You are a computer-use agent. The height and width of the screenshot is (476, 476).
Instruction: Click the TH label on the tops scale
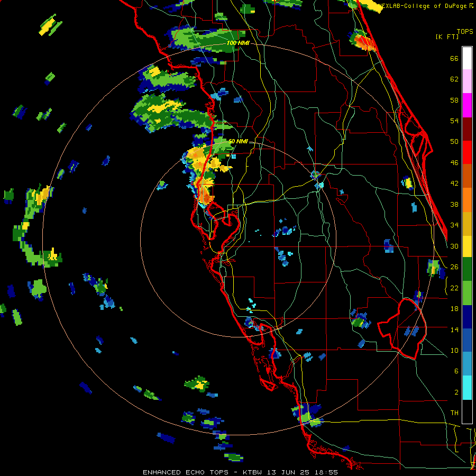coord(454,413)
